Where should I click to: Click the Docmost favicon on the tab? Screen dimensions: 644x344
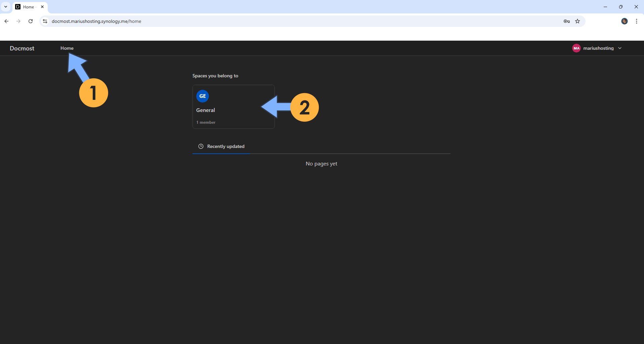[18, 7]
